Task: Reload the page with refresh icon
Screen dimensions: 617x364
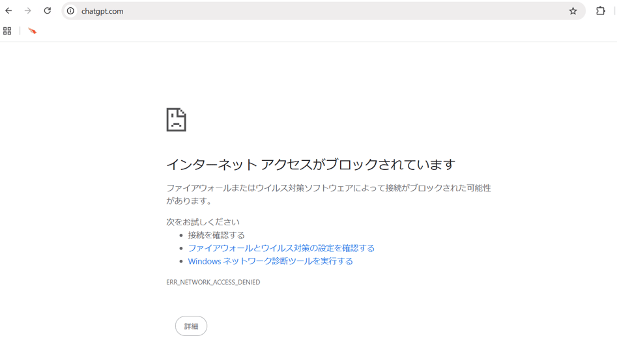Action: coord(47,10)
